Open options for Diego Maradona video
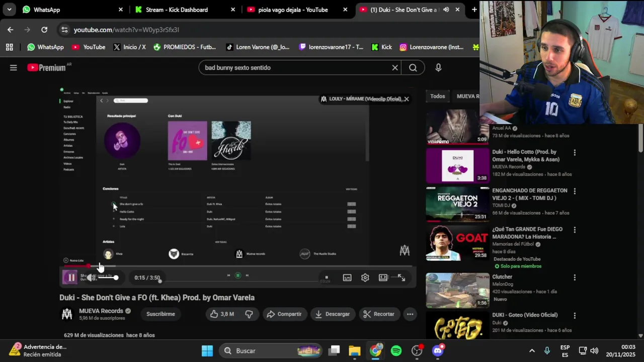644x362 pixels. 575,230
